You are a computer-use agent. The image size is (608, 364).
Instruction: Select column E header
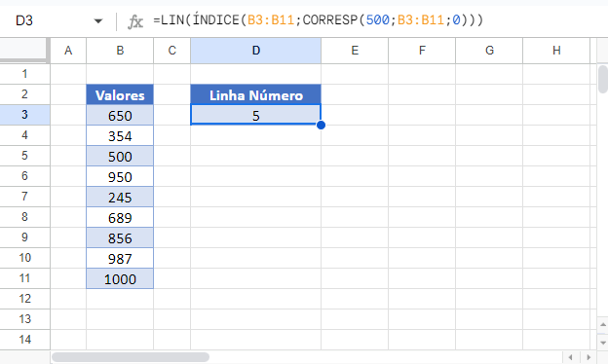pos(355,51)
